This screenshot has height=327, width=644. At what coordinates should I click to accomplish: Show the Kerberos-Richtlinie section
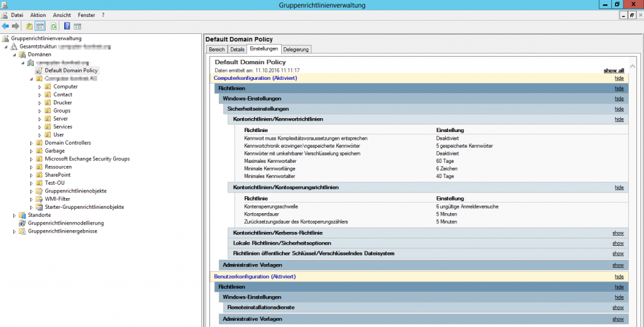point(618,233)
